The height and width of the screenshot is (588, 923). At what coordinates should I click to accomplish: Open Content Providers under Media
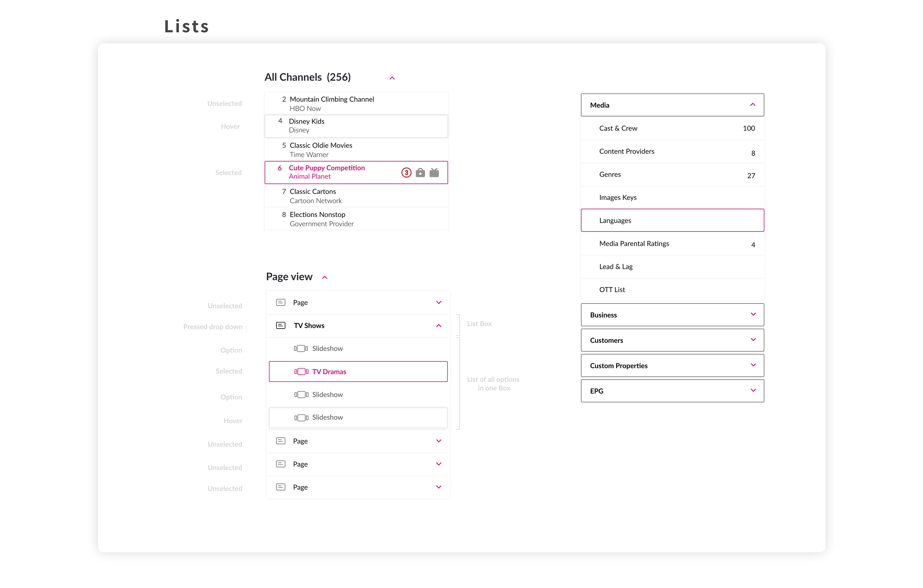[672, 151]
